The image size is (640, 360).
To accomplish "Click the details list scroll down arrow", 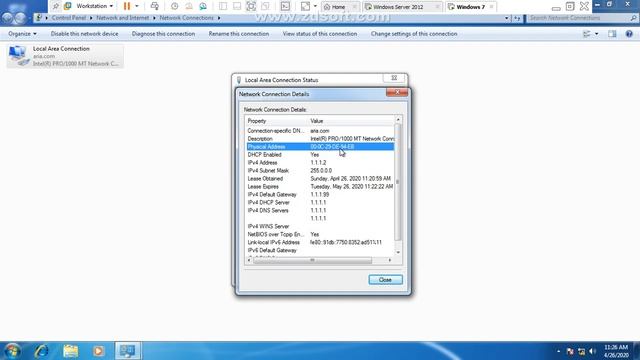I will [x=398, y=253].
